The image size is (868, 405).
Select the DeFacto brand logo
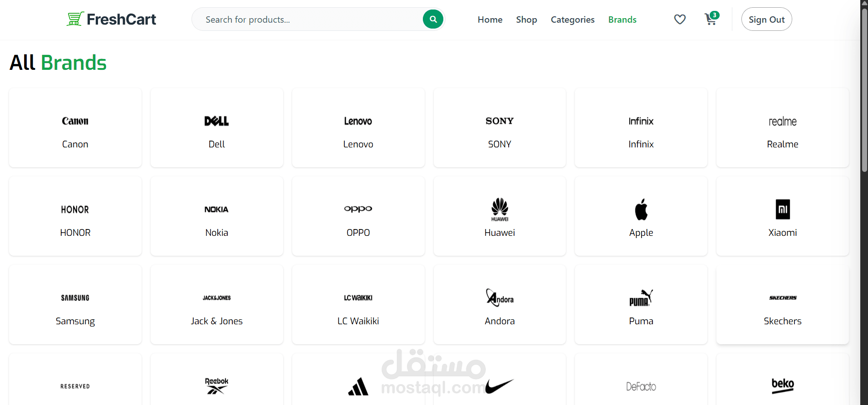click(641, 386)
